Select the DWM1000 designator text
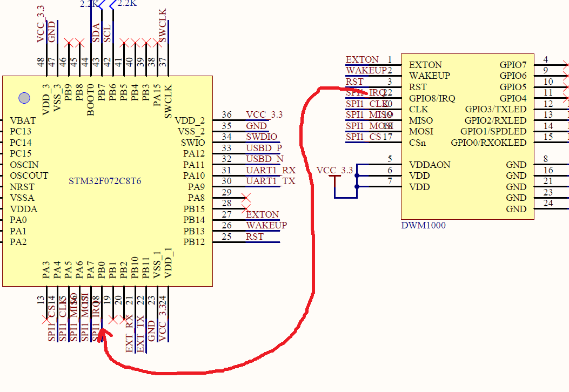Viewport: 569px width, 392px height. 424,226
